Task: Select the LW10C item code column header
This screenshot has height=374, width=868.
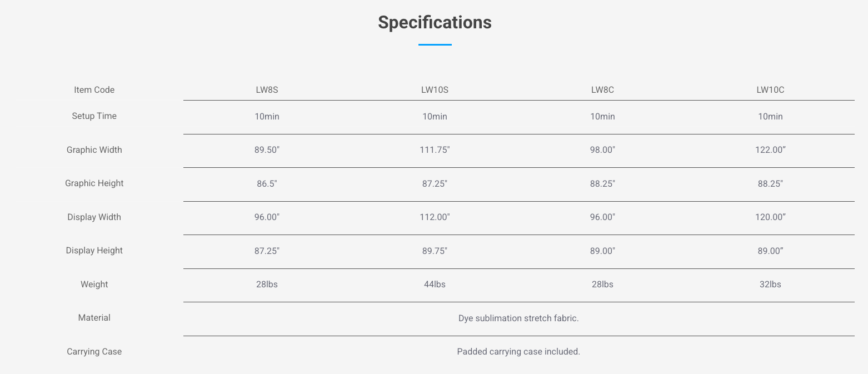Action: coord(770,90)
